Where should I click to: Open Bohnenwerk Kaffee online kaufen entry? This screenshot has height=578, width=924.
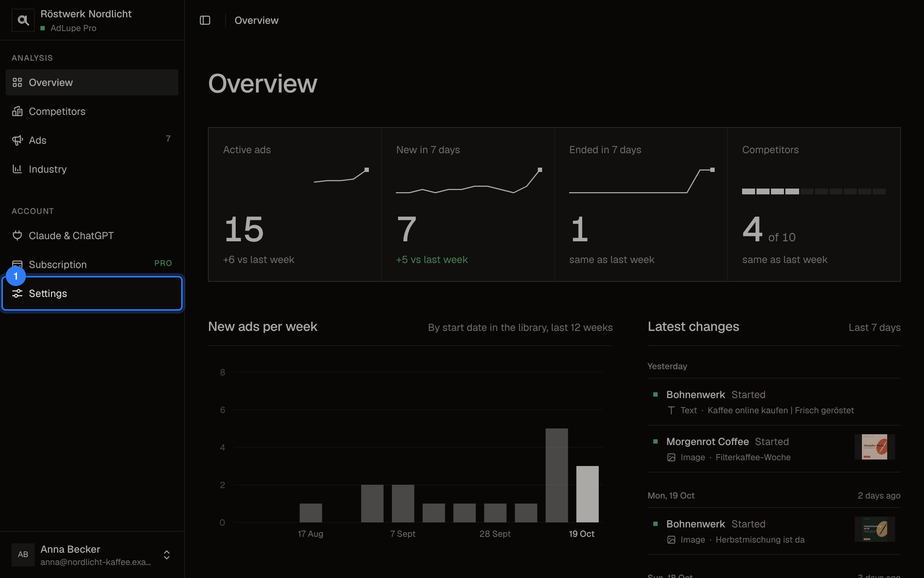[774, 402]
